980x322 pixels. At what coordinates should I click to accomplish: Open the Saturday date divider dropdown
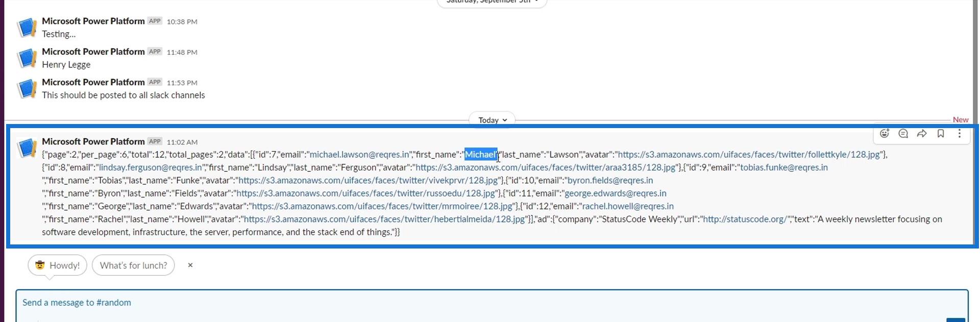coord(492,2)
